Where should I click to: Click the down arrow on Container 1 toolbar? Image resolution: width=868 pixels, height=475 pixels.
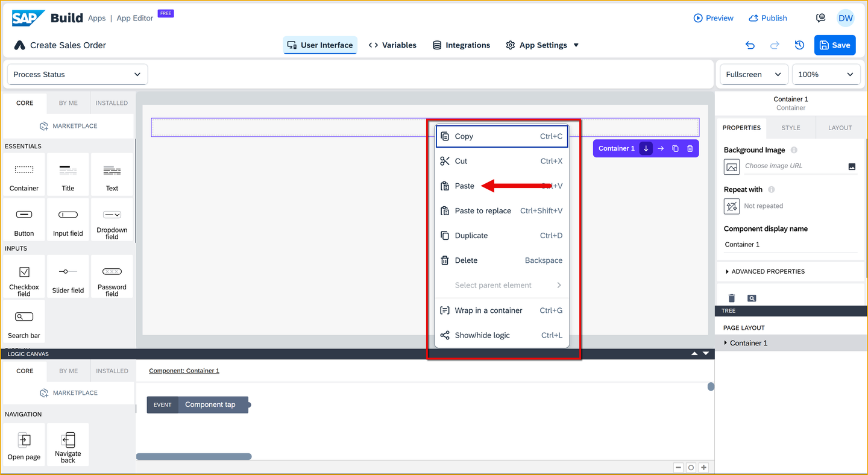pos(646,148)
